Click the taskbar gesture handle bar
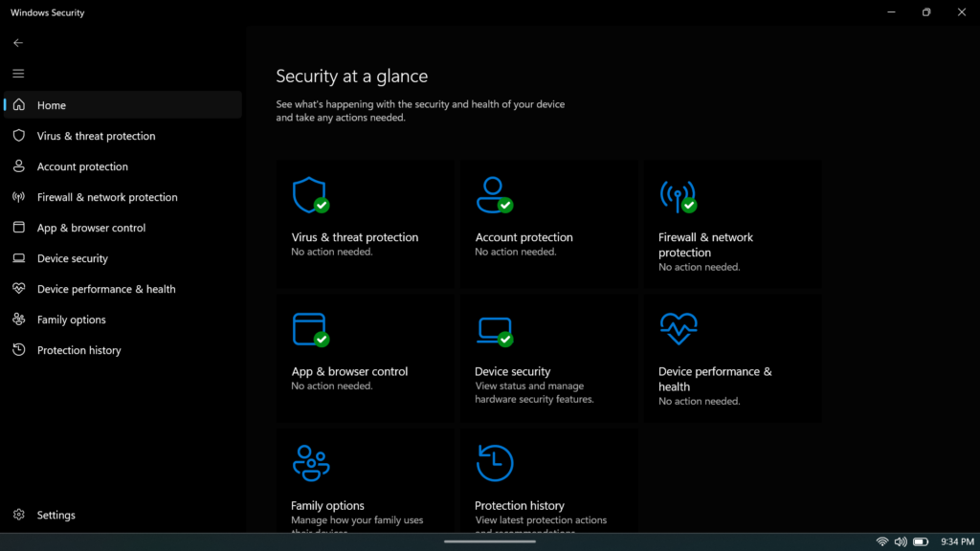The width and height of the screenshot is (980, 551). [x=490, y=541]
